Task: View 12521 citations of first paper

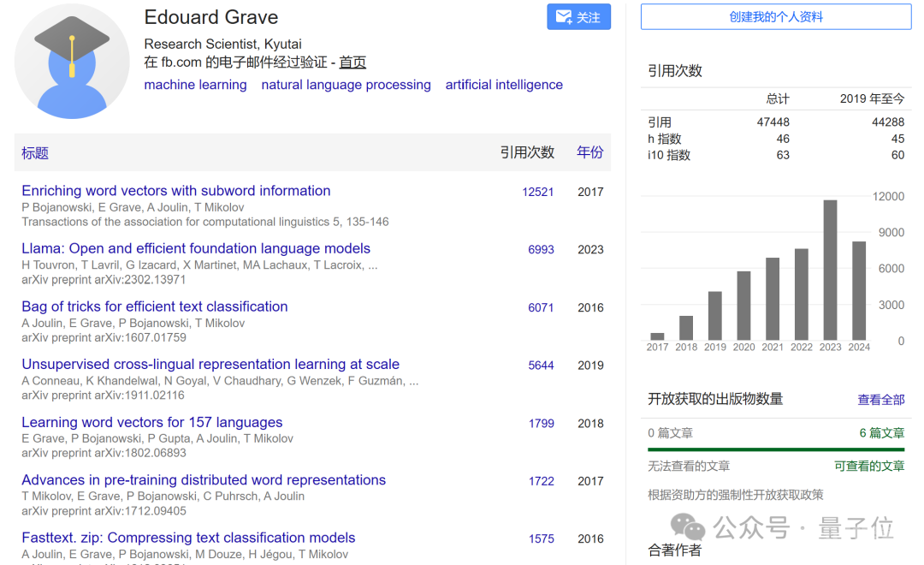Action: point(538,193)
